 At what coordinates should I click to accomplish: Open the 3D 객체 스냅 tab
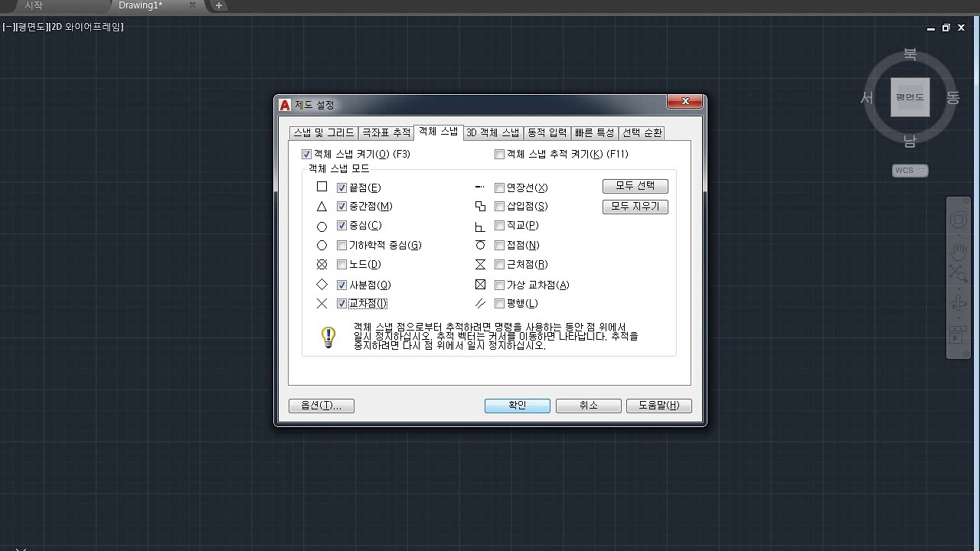[493, 132]
